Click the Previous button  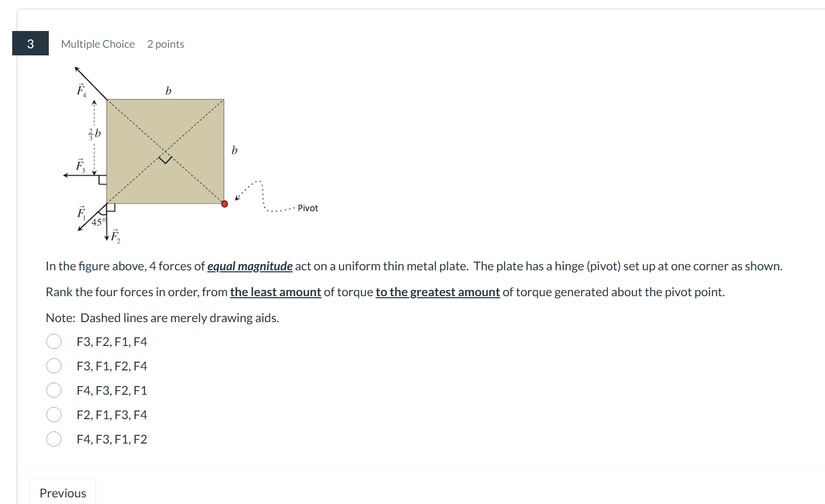(x=63, y=492)
